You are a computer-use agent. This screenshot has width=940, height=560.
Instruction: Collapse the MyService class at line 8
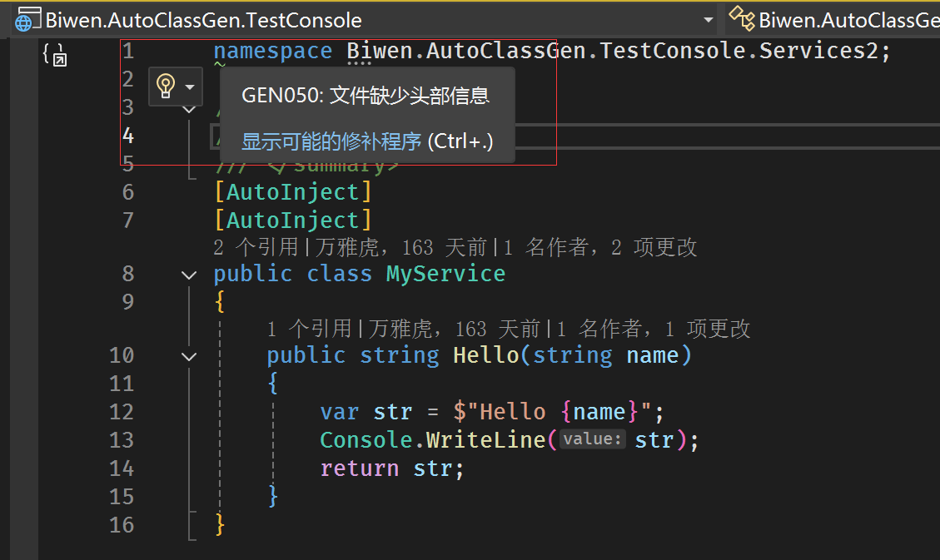click(189, 275)
